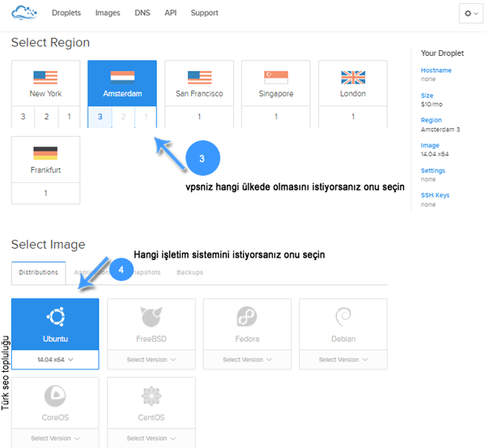Open Fedora Select Version dropdown

click(247, 360)
